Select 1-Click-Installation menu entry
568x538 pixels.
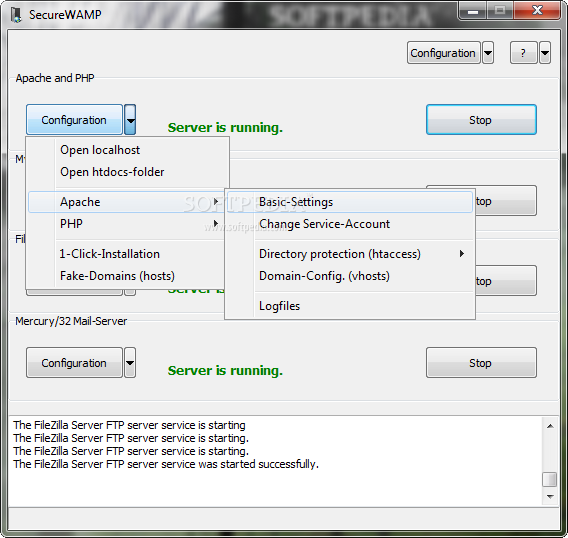coord(127,254)
